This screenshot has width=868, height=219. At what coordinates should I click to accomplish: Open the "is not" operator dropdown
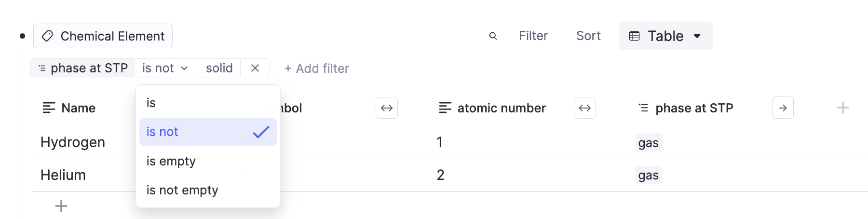(x=165, y=68)
